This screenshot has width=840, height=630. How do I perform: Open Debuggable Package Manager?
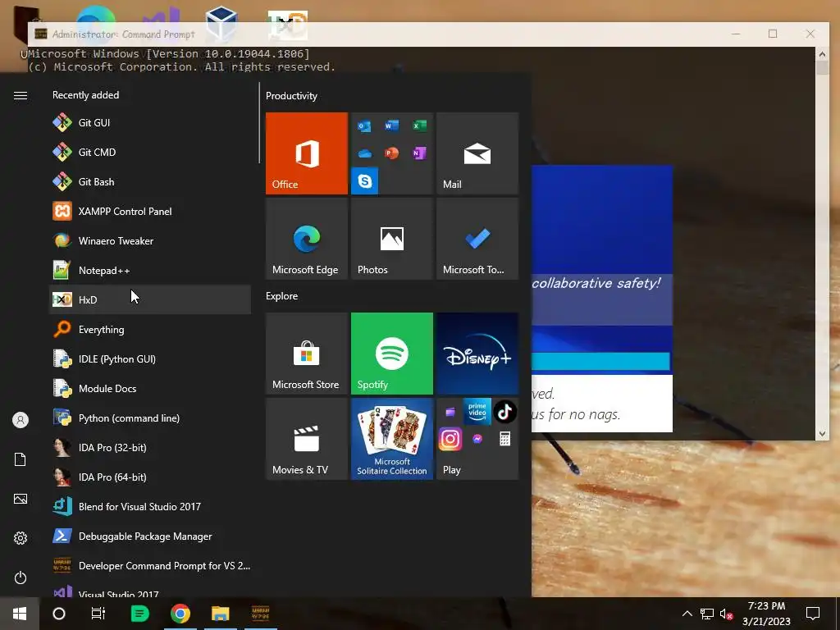click(x=150, y=536)
